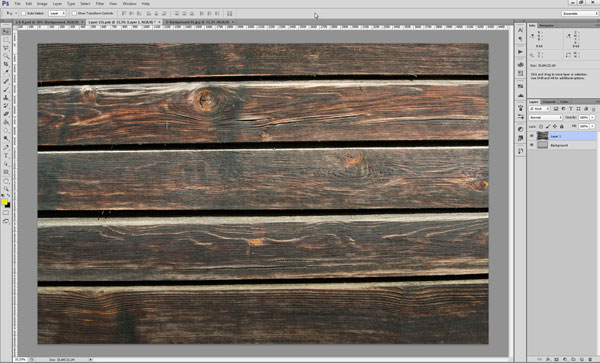Open the Kind layer filter dropdown
Image resolution: width=600 pixels, height=363 pixels.
click(540, 109)
